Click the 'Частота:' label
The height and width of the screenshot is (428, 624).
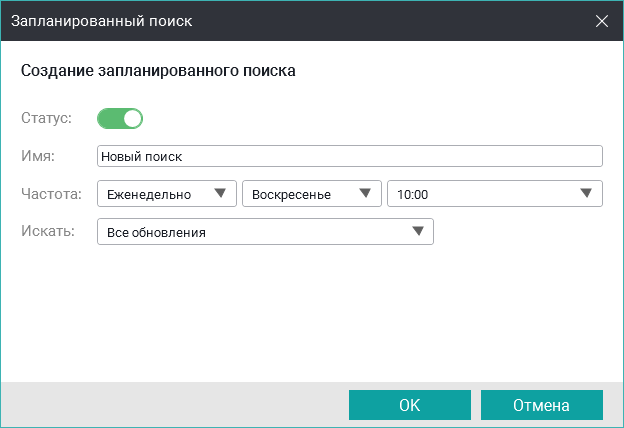click(50, 194)
